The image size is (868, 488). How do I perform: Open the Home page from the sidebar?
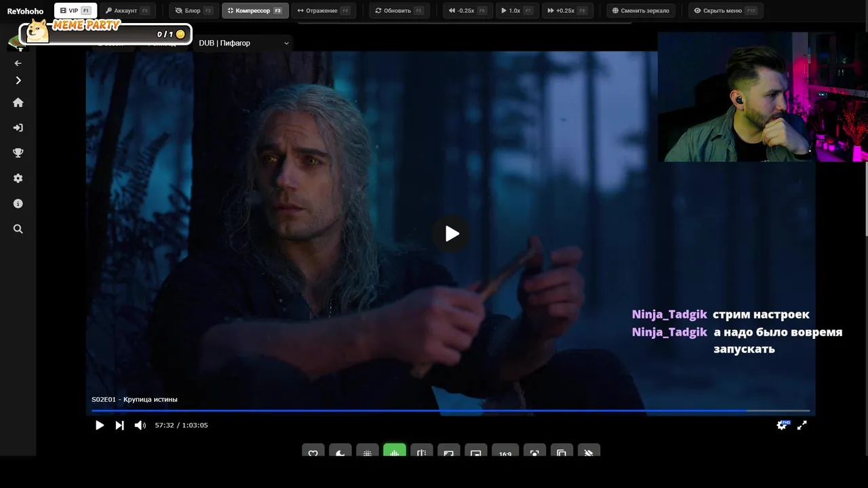[18, 102]
